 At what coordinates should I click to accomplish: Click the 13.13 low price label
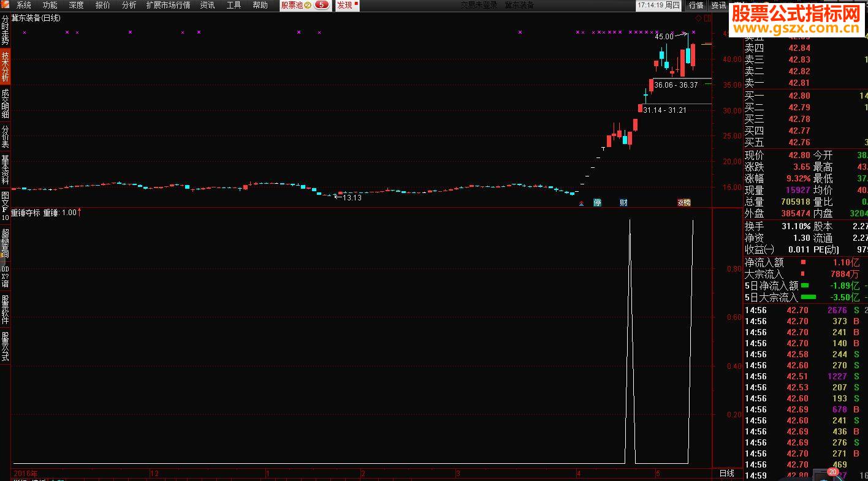coord(352,198)
